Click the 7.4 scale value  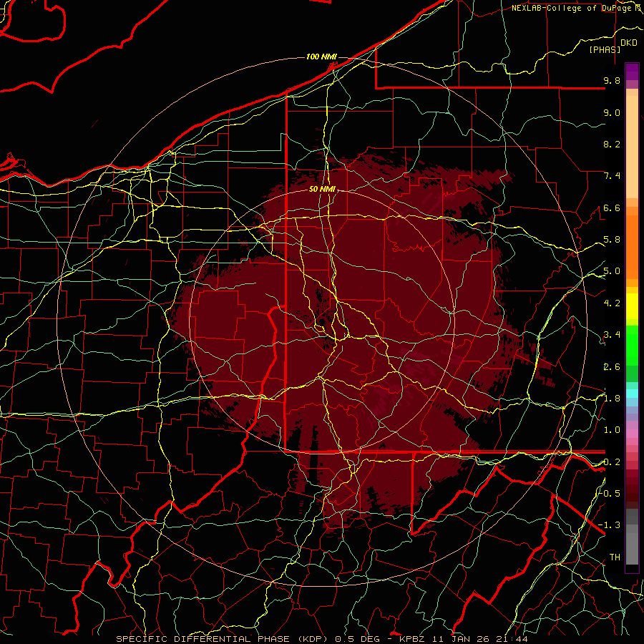[612, 176]
